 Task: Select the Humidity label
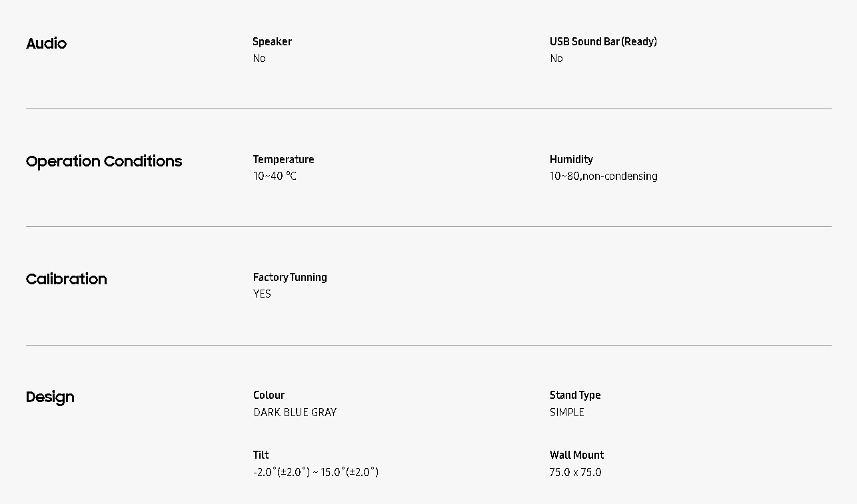[x=571, y=159]
